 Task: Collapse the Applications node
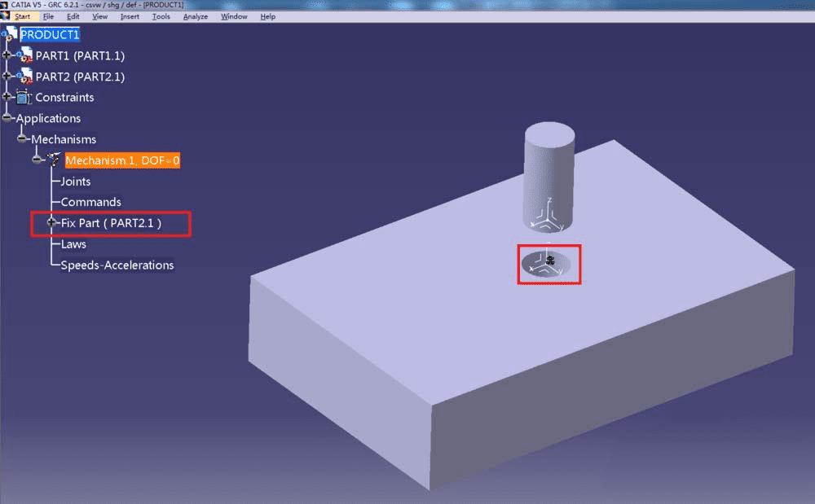[x=7, y=118]
